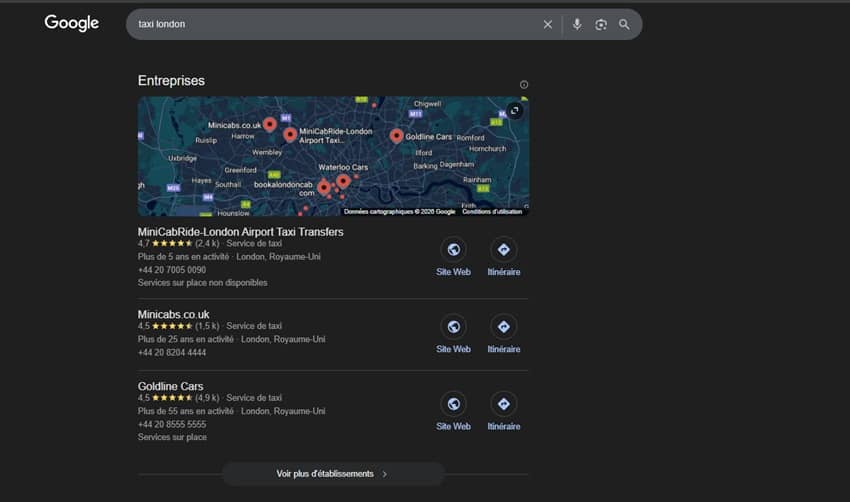Select the bookalondoncab.com map pin

tap(324, 187)
